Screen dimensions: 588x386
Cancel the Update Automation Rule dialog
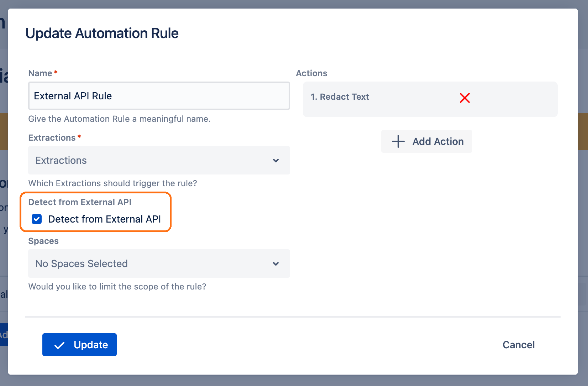tap(518, 345)
